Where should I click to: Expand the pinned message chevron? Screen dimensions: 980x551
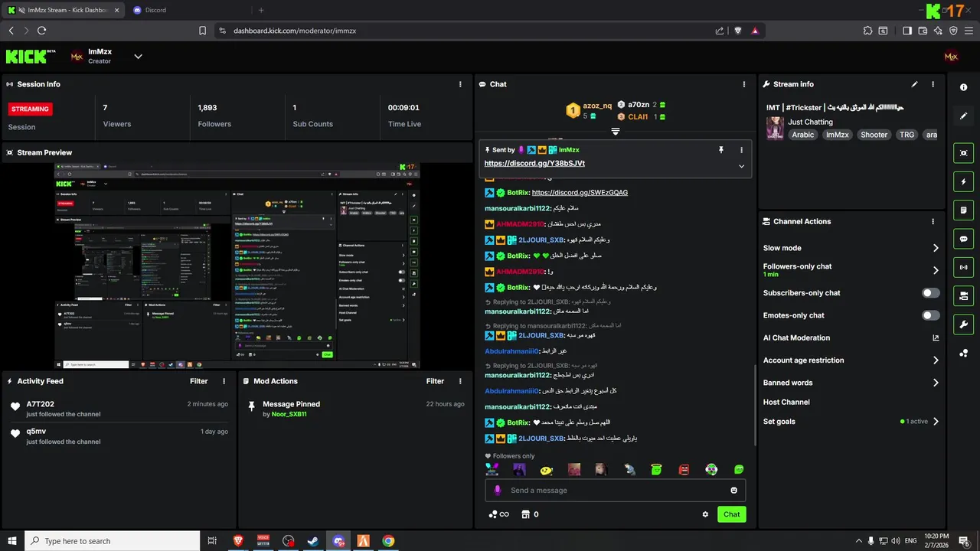point(741,166)
